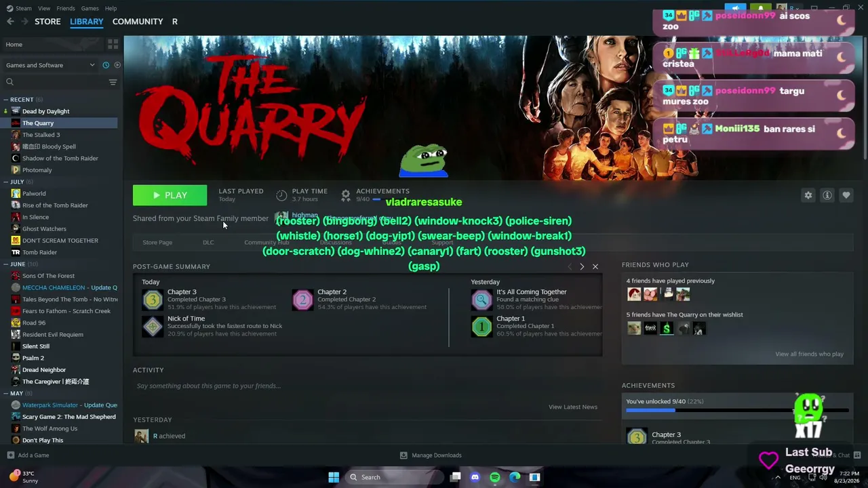Go to previous post-game summary page
Image resolution: width=868 pixels, height=488 pixels.
click(570, 266)
